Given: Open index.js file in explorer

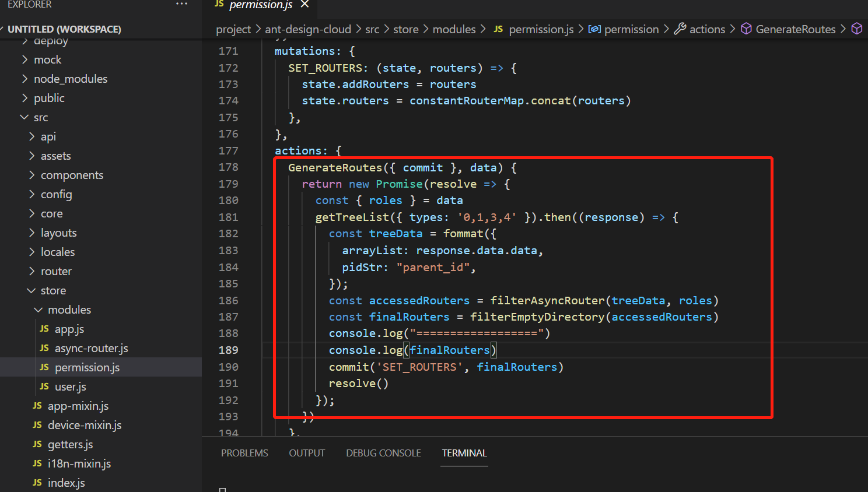Looking at the screenshot, I should 66,483.
